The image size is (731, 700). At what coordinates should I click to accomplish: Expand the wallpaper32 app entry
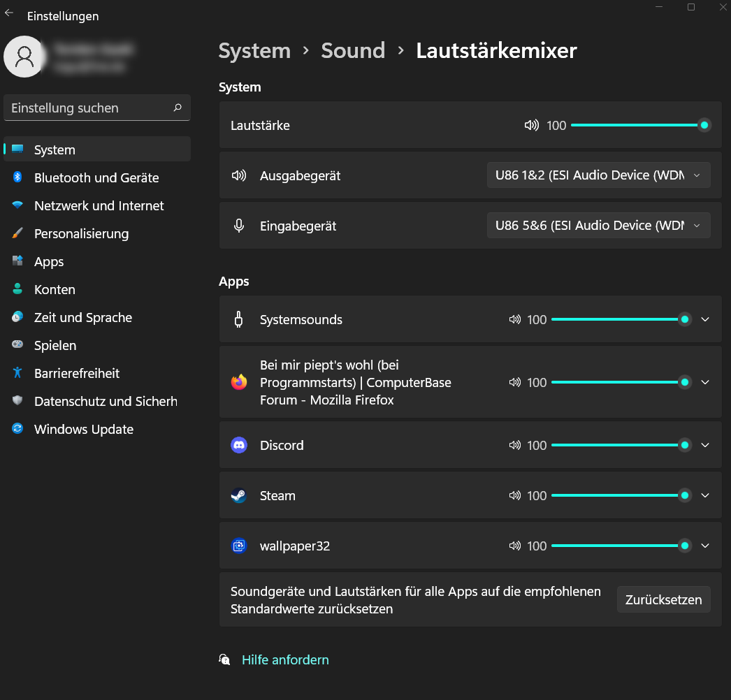coord(705,546)
